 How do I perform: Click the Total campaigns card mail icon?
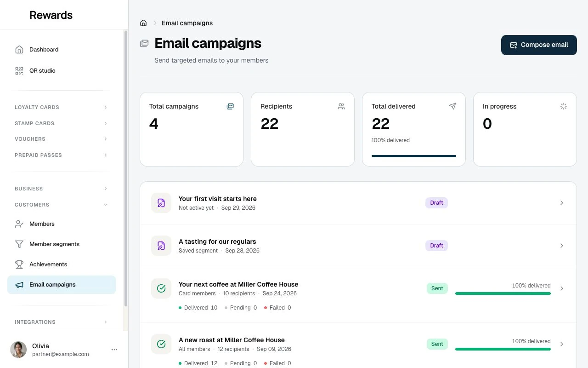pos(230,106)
